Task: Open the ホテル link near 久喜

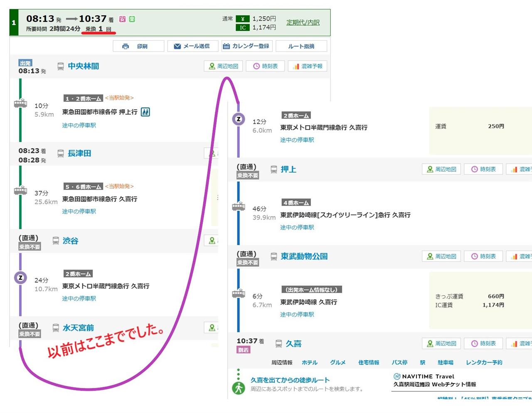Action: [x=310, y=362]
